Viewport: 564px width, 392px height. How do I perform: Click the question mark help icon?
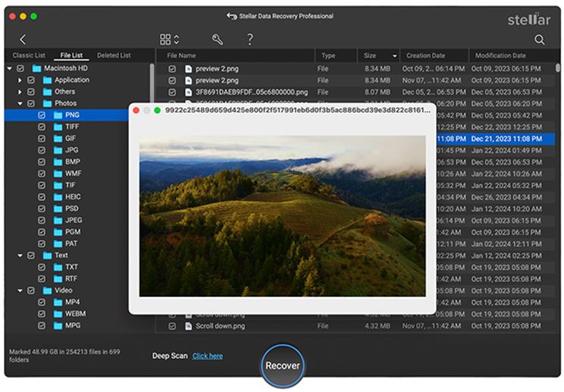[x=249, y=39]
